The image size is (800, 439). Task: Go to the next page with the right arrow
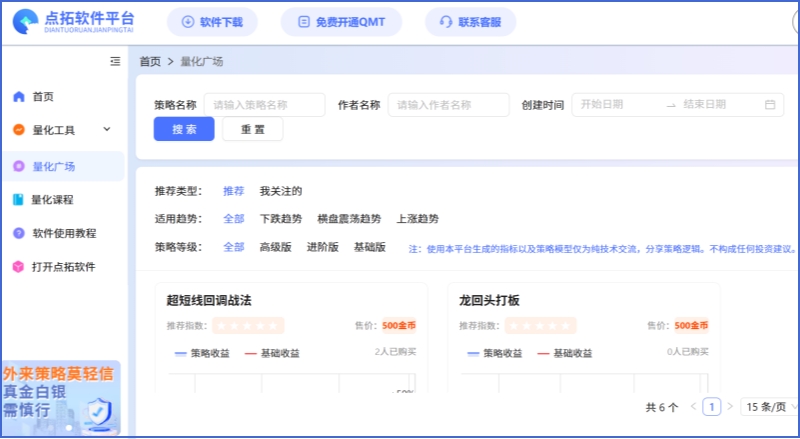tap(730, 407)
